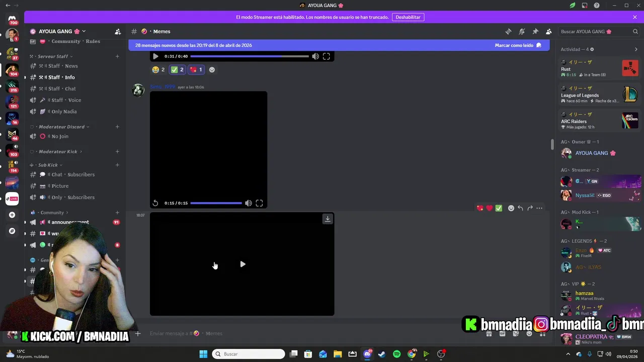Open Discord direct messages home icon
This screenshot has height=362, width=644.
tap(12, 19)
